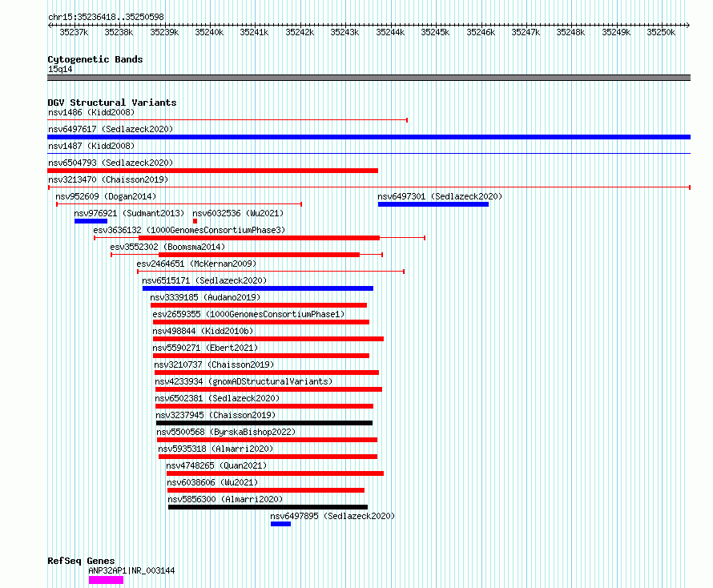
Task: Select the DGV Structural Variants track title
Action: 112,103
